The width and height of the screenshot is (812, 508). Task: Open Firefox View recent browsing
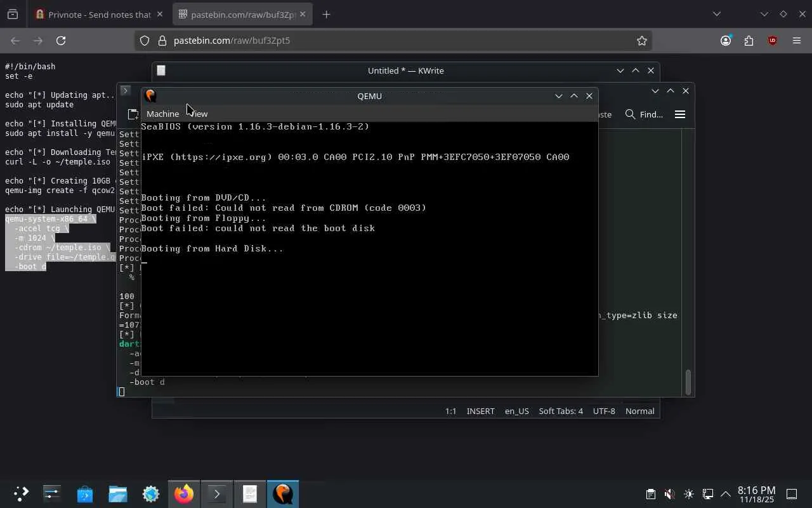13,14
